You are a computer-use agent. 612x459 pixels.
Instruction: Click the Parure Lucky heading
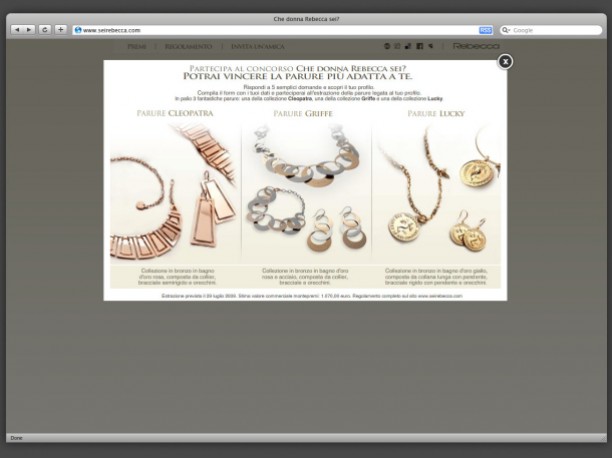click(x=436, y=114)
